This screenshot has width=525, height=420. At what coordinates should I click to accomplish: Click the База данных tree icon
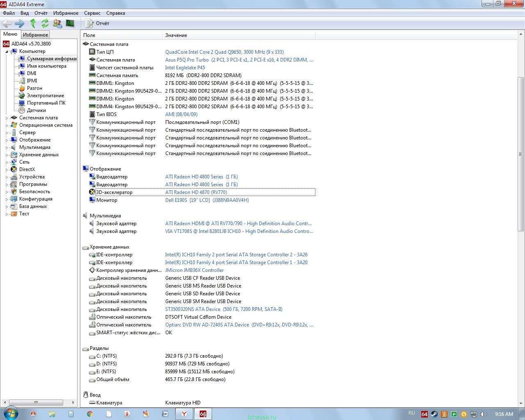[14, 206]
